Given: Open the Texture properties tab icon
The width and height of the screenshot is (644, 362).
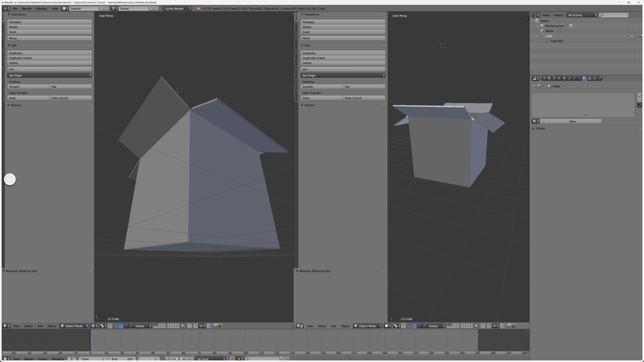Looking at the screenshot, I should click(x=590, y=78).
